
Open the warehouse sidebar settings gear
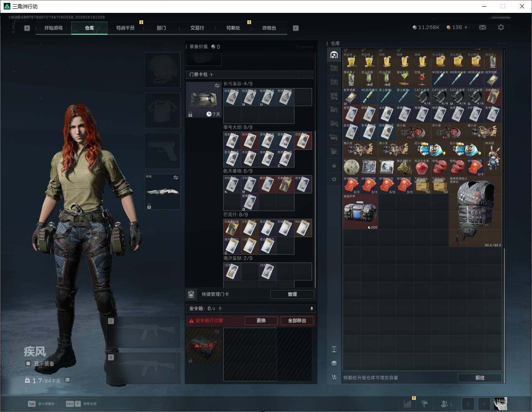click(334, 179)
